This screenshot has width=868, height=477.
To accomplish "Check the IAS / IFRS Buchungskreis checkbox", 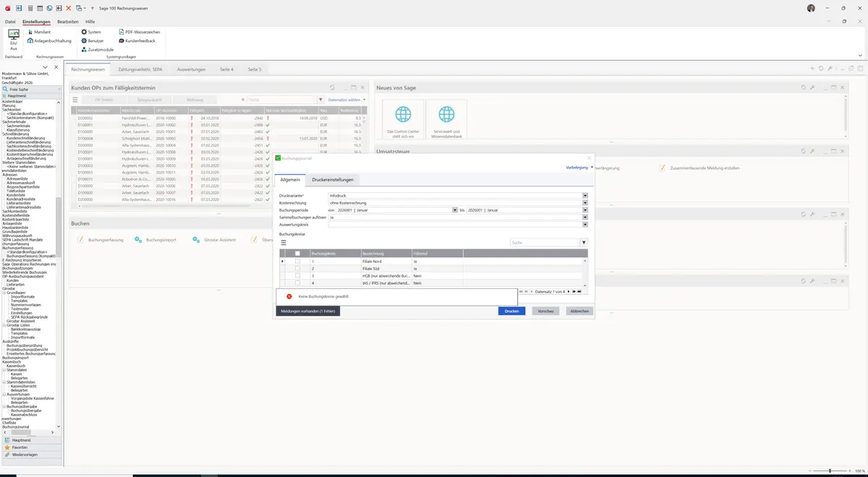I will coord(297,283).
